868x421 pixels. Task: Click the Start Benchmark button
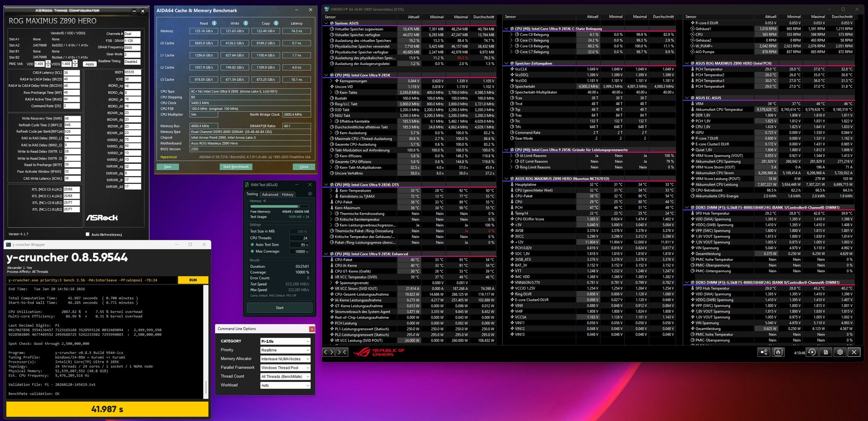click(236, 167)
